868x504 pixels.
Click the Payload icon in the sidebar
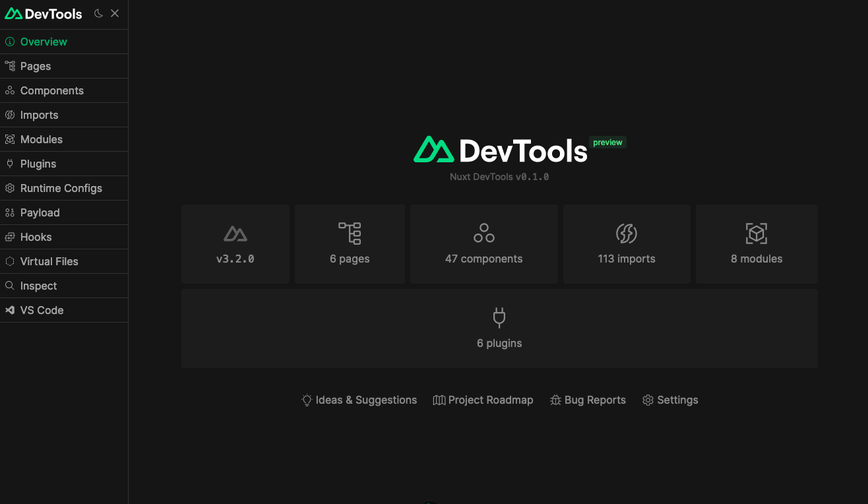click(9, 212)
